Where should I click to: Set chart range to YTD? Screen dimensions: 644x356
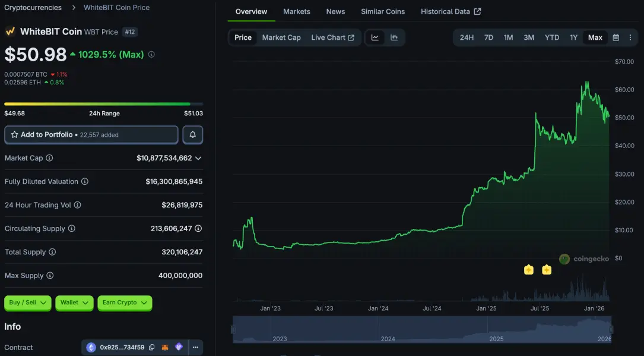[551, 37]
